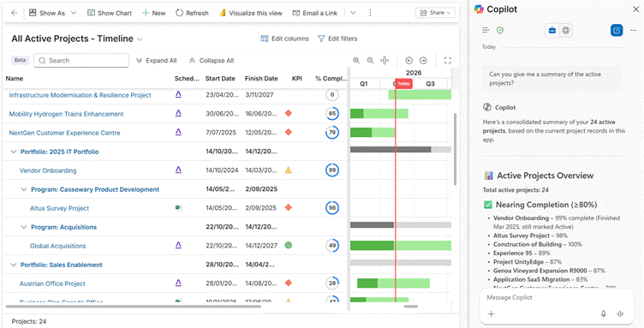Click Show Chart in the toolbar

pyautogui.click(x=110, y=13)
